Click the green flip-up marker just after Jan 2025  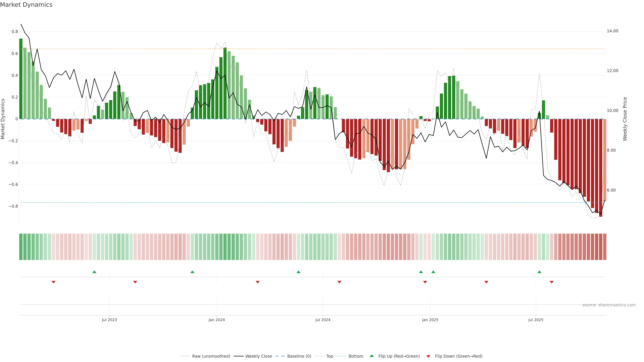tap(433, 272)
